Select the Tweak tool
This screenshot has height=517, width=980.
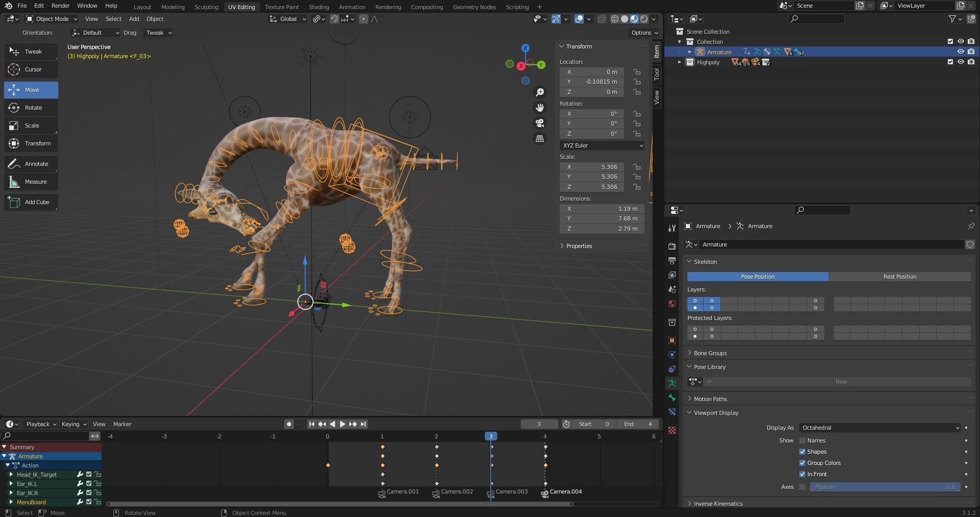click(x=31, y=52)
